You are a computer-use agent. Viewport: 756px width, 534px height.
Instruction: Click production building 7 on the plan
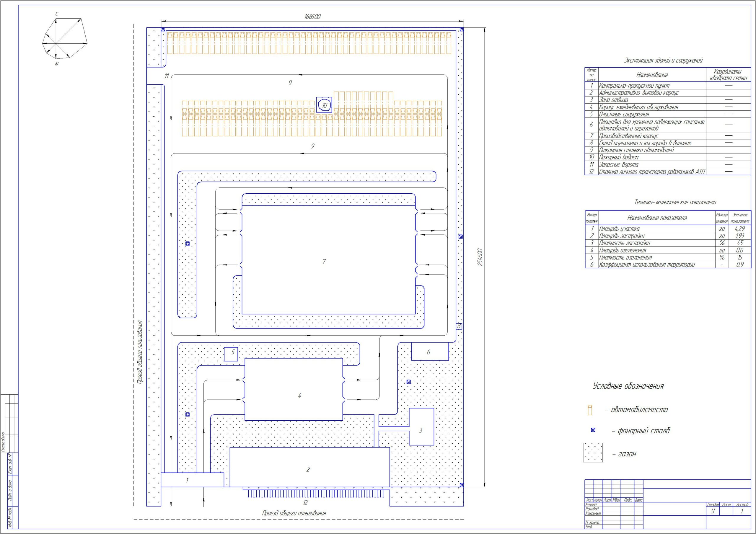pos(329,260)
